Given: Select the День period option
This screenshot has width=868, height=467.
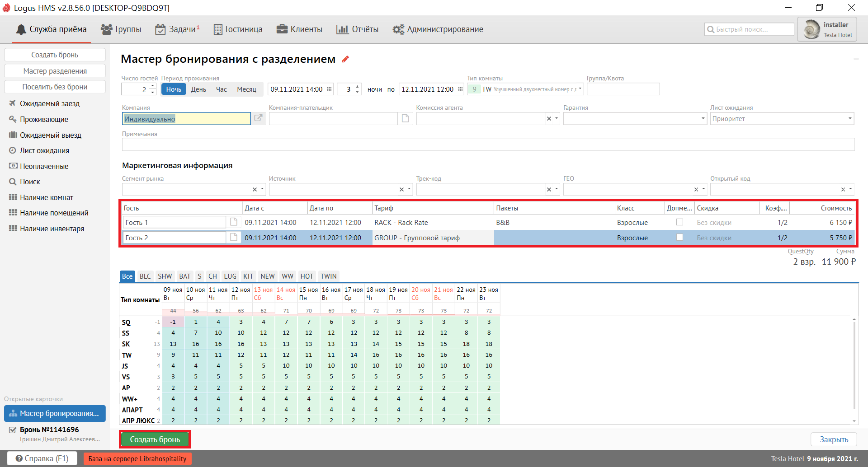Looking at the screenshot, I should [198, 89].
